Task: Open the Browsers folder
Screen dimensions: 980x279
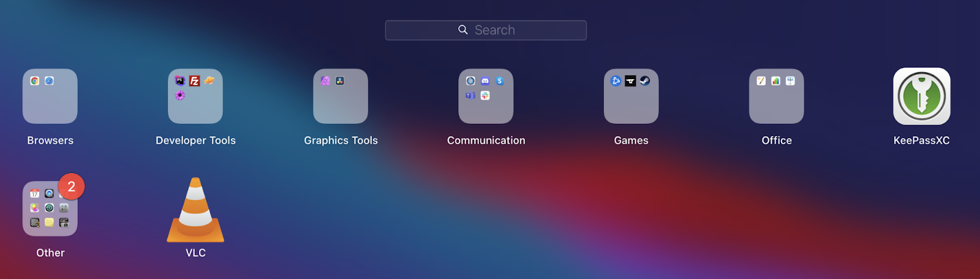Action: click(x=50, y=96)
